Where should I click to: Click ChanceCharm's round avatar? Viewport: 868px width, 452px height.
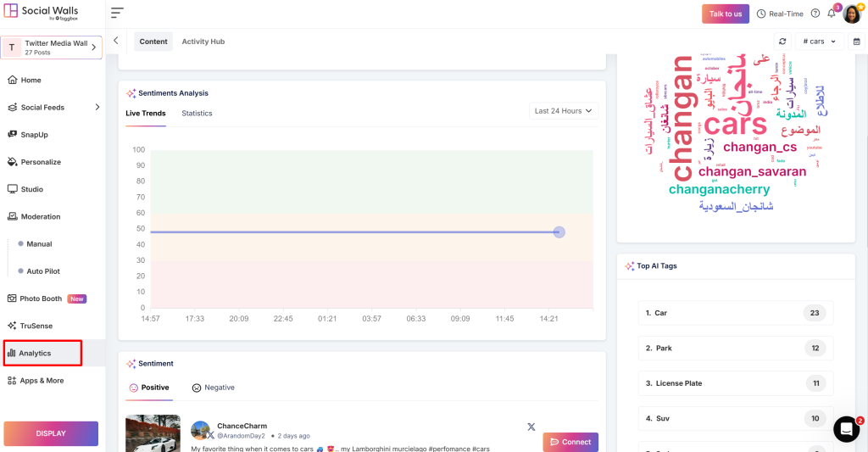(200, 431)
